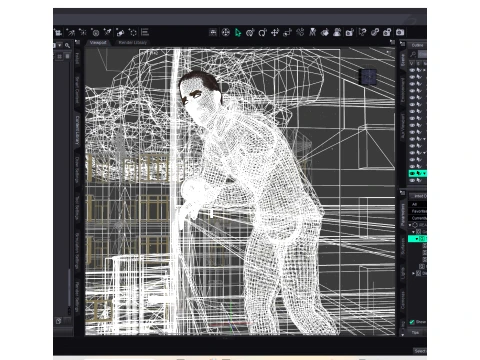Click the Outline button atop Scene pane
Viewport: 480px width, 360px height.
(417, 45)
